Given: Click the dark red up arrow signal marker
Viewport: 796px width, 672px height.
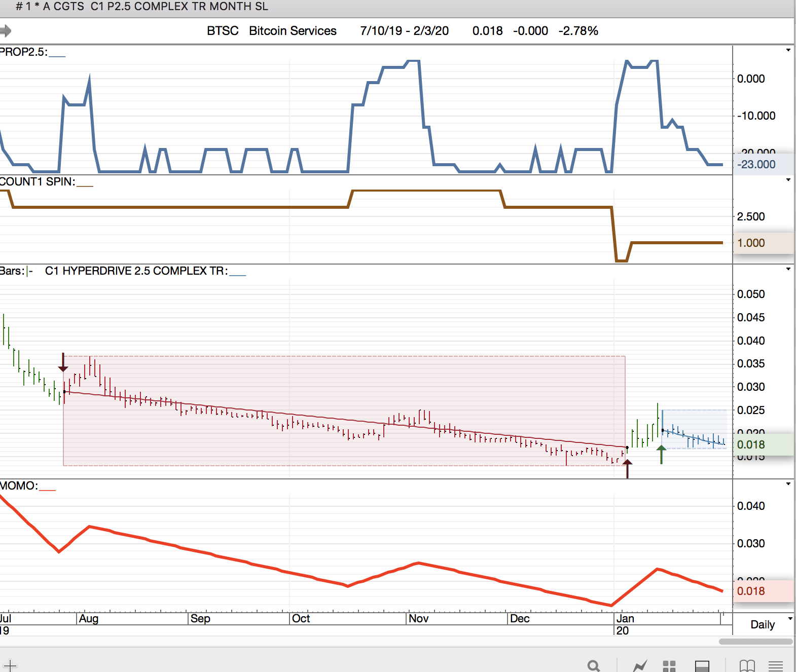Looking at the screenshot, I should tap(628, 469).
